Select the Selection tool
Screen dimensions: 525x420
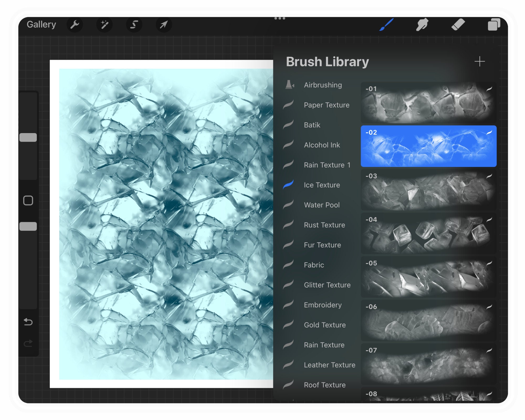point(134,24)
